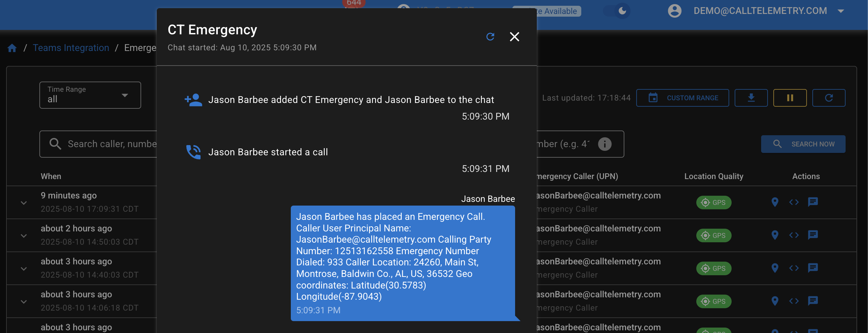Click the GPS badge on the 14:06:18 row
868x333 pixels.
coord(714,301)
